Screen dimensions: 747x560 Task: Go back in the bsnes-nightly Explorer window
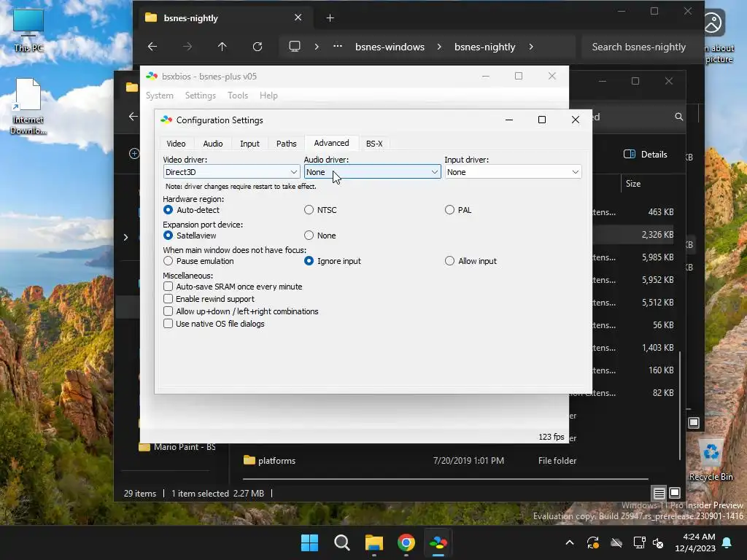152,47
